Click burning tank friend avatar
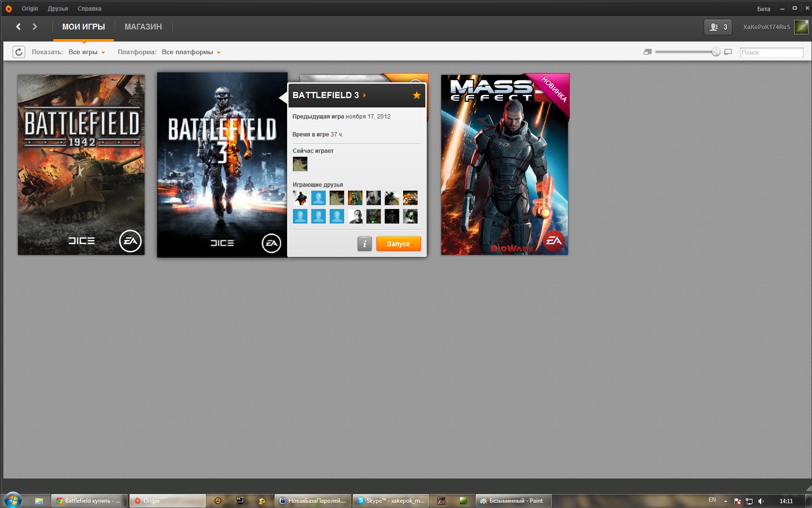 [410, 198]
